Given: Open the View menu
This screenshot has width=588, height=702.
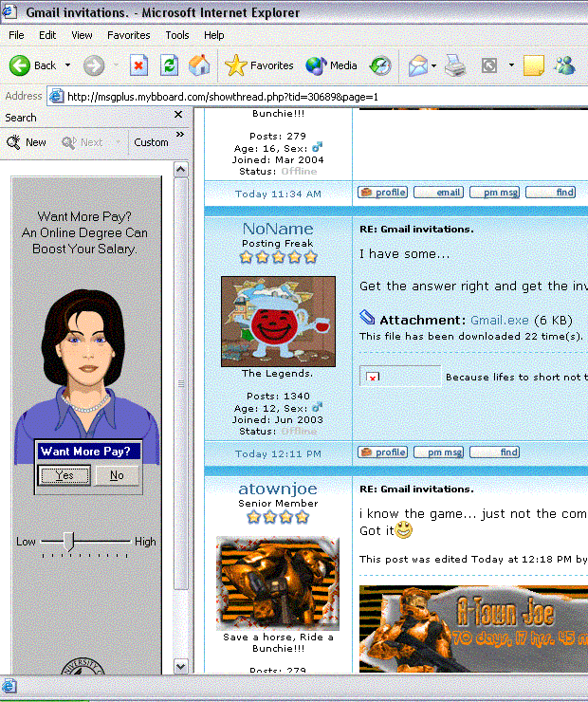Looking at the screenshot, I should point(82,35).
